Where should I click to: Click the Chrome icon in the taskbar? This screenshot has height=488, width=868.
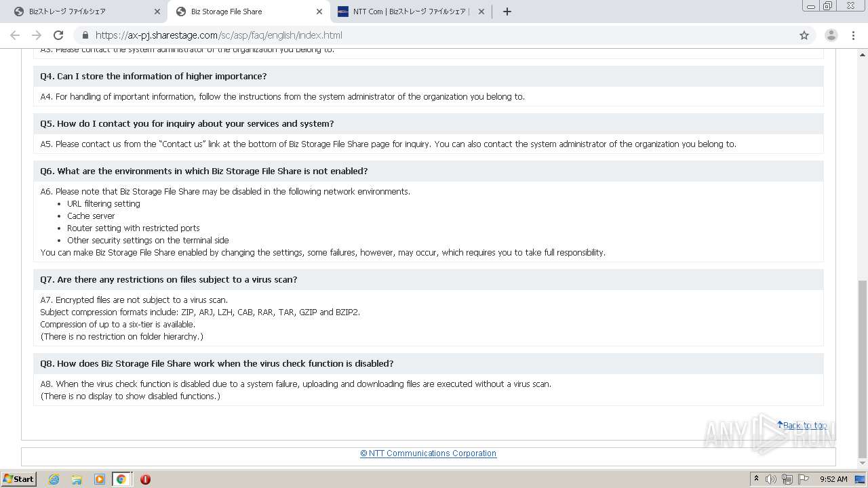(121, 479)
